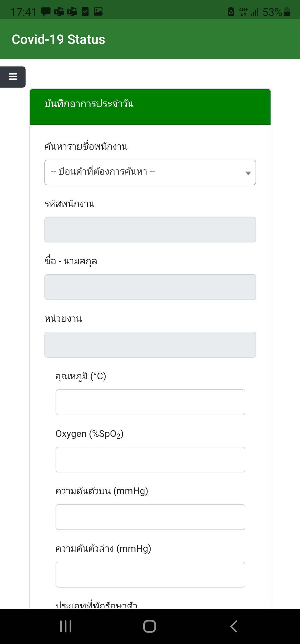The width and height of the screenshot is (300, 644).
Task: Click the หน่วยงาน department field
Action: click(x=150, y=345)
